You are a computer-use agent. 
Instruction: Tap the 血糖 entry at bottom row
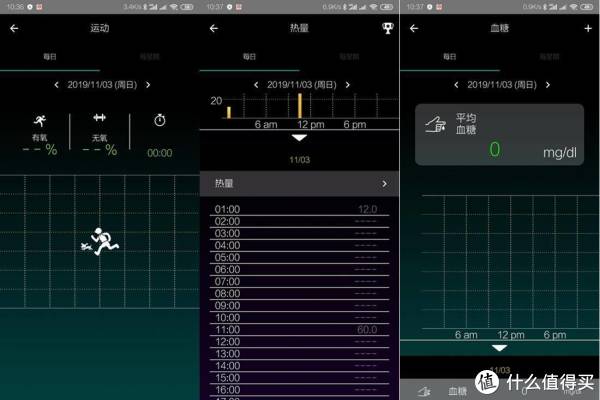tap(457, 391)
